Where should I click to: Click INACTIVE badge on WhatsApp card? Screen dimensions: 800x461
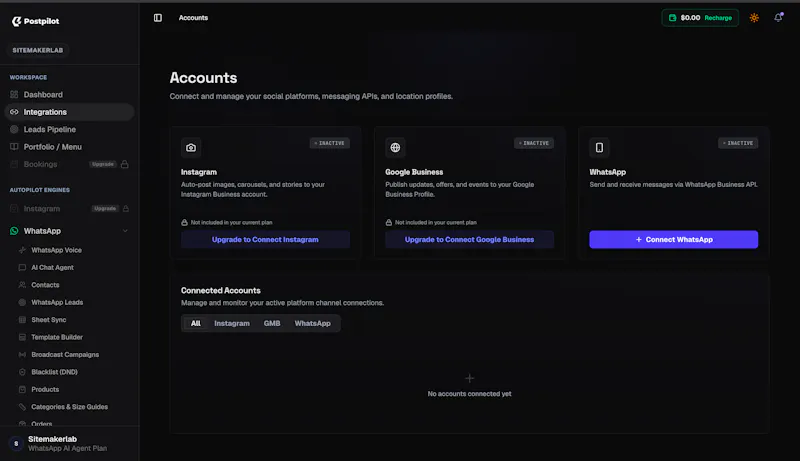pyautogui.click(x=738, y=143)
